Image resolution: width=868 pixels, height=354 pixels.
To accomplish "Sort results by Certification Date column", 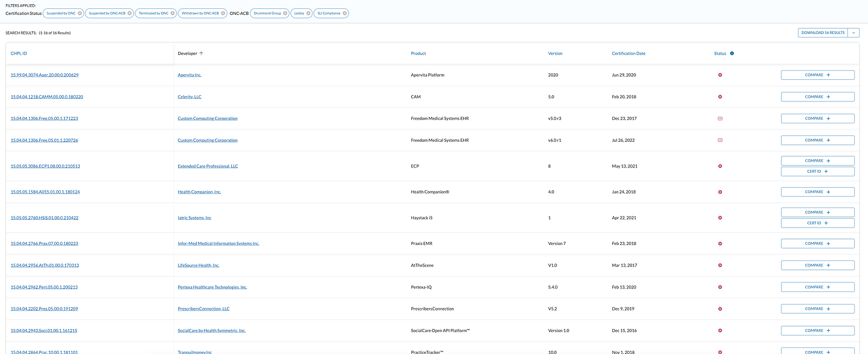I will (628, 54).
